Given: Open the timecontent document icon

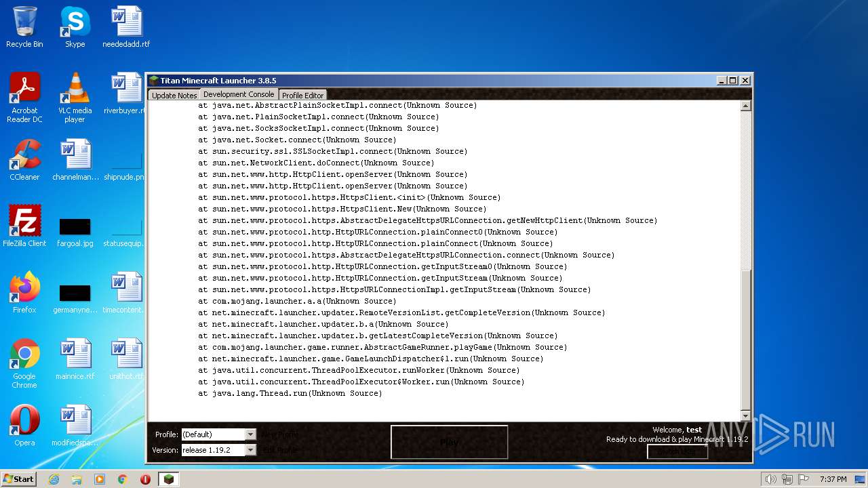Looking at the screenshot, I should (124, 293).
